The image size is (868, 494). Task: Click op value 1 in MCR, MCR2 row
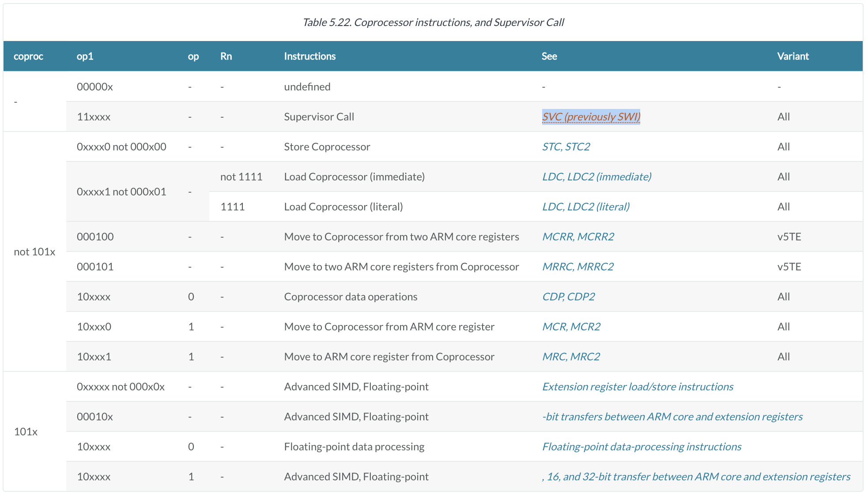(191, 327)
